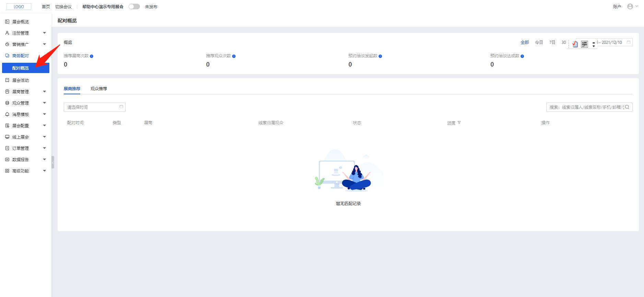
Task: Toggle the 未发布 publish switch
Action: click(134, 7)
